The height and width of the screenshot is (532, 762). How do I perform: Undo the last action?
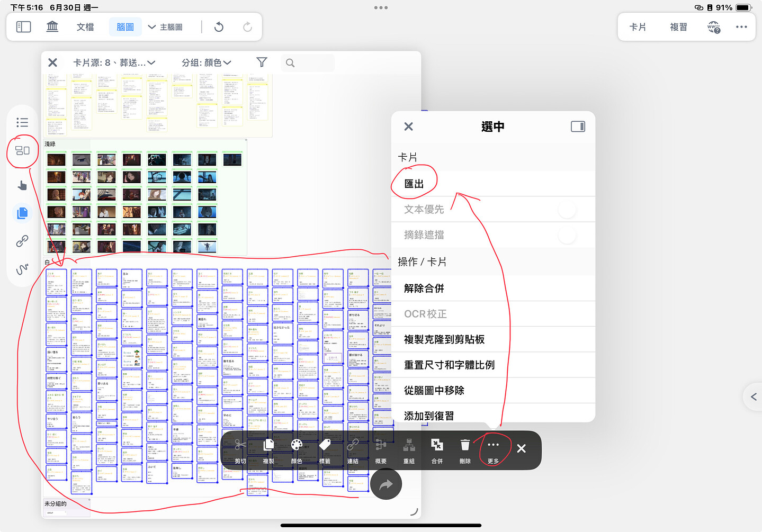pos(219,27)
